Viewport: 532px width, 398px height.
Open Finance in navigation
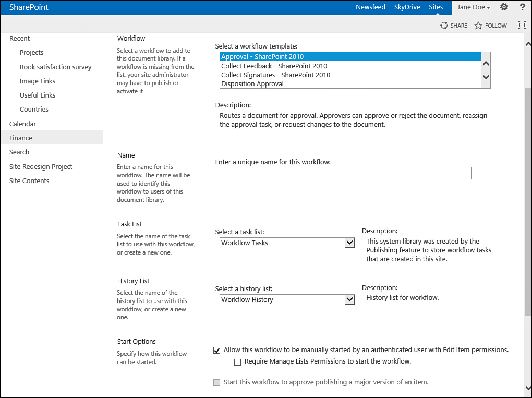[x=52, y=138]
